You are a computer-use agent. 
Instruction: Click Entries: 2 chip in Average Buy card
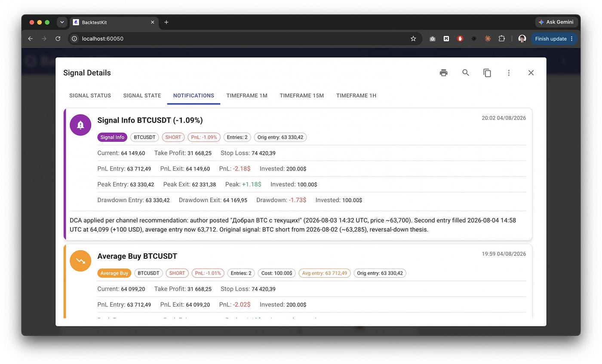(x=241, y=273)
